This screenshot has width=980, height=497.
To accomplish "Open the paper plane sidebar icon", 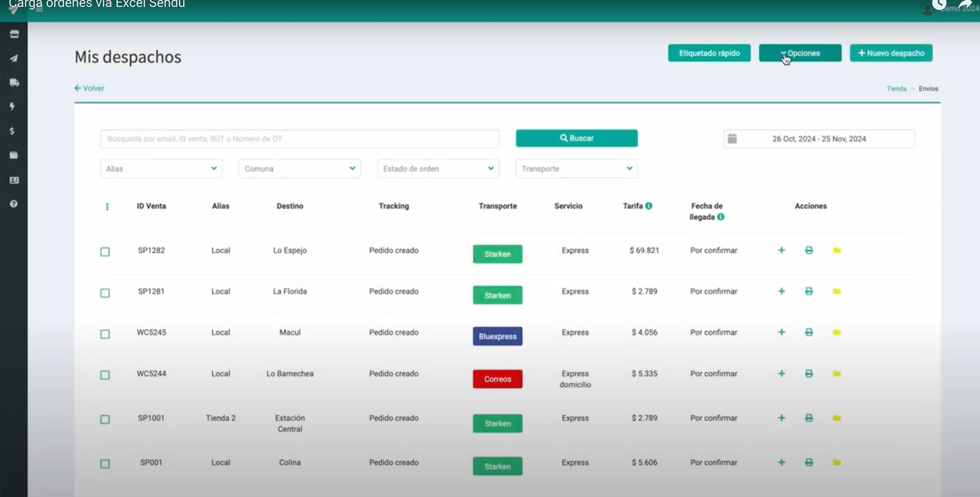I will (x=14, y=58).
